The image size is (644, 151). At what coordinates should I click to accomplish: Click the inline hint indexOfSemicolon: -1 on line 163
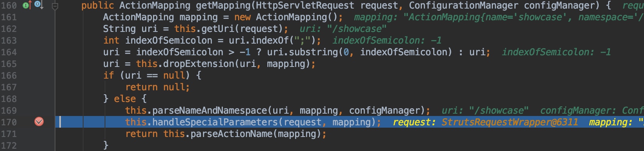point(387,40)
